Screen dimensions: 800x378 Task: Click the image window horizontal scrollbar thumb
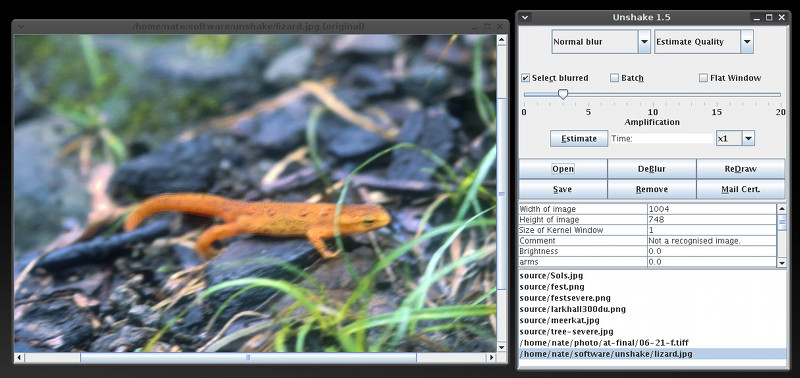tap(248, 358)
